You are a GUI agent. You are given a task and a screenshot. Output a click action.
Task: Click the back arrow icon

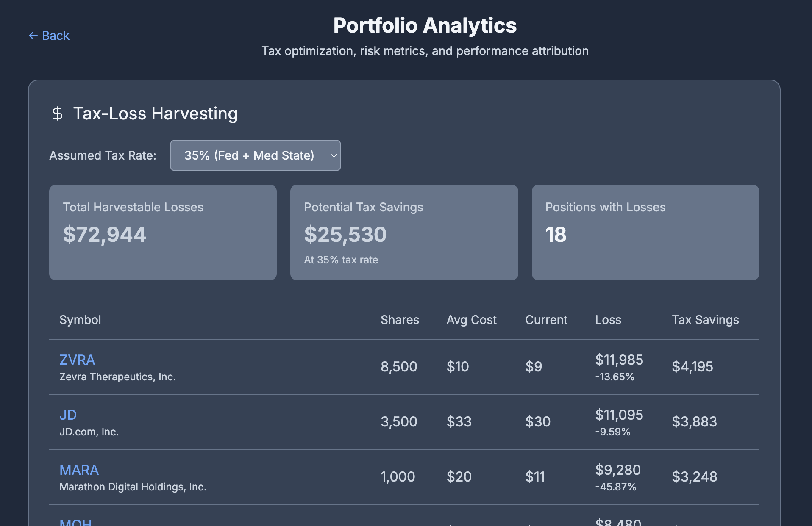[33, 36]
